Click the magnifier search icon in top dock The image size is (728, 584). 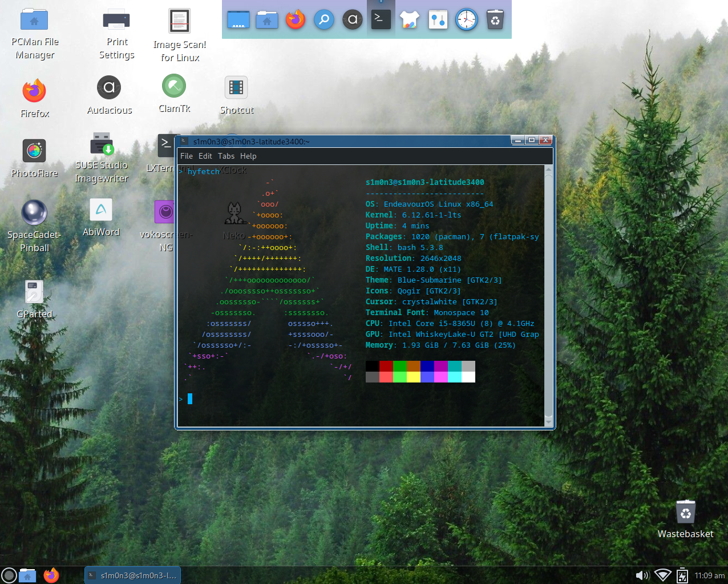pyautogui.click(x=324, y=20)
